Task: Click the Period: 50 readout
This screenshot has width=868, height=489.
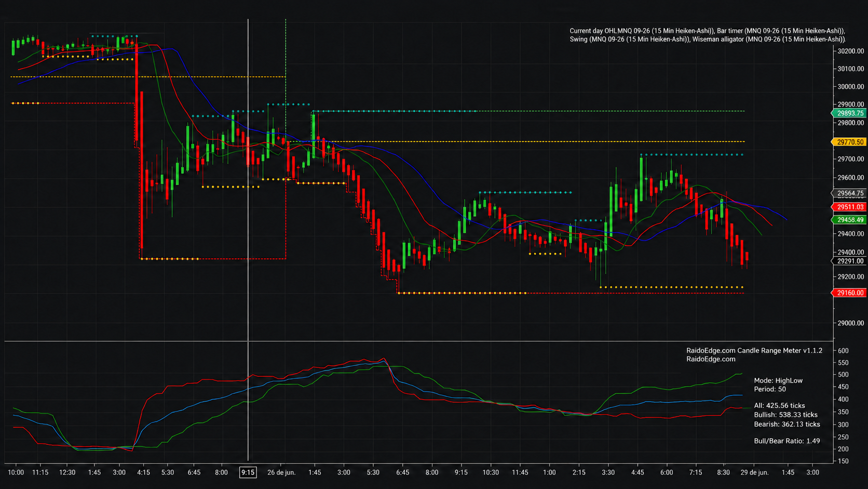Action: pos(770,389)
